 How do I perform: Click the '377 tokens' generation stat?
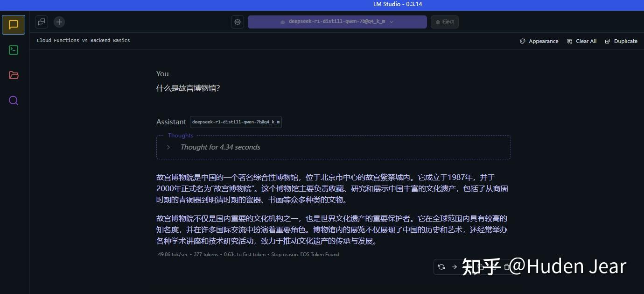coord(206,255)
